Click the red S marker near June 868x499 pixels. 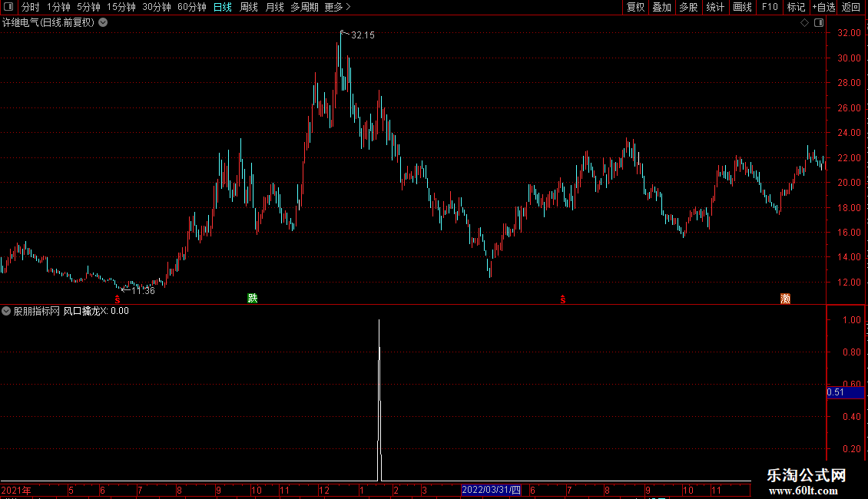118,299
